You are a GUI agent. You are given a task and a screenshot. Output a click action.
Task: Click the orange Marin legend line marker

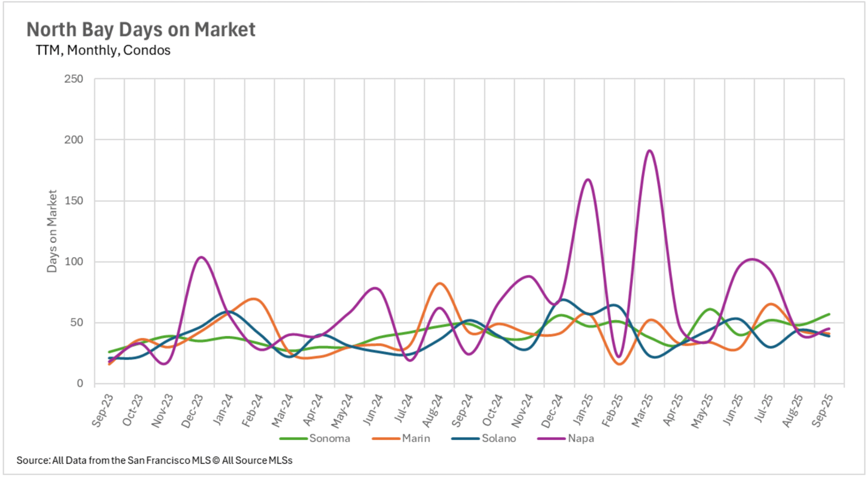pyautogui.click(x=386, y=439)
